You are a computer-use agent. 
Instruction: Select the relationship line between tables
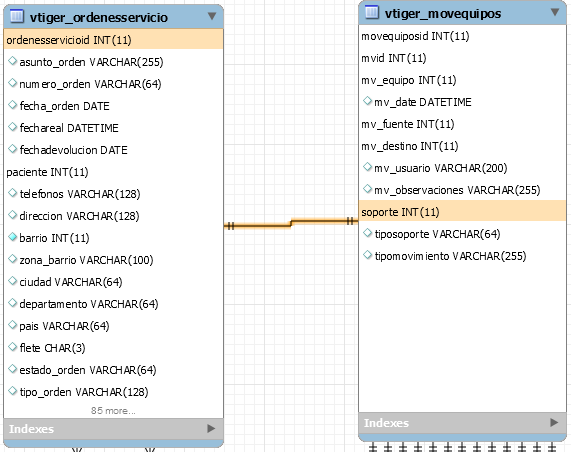[x=291, y=223]
